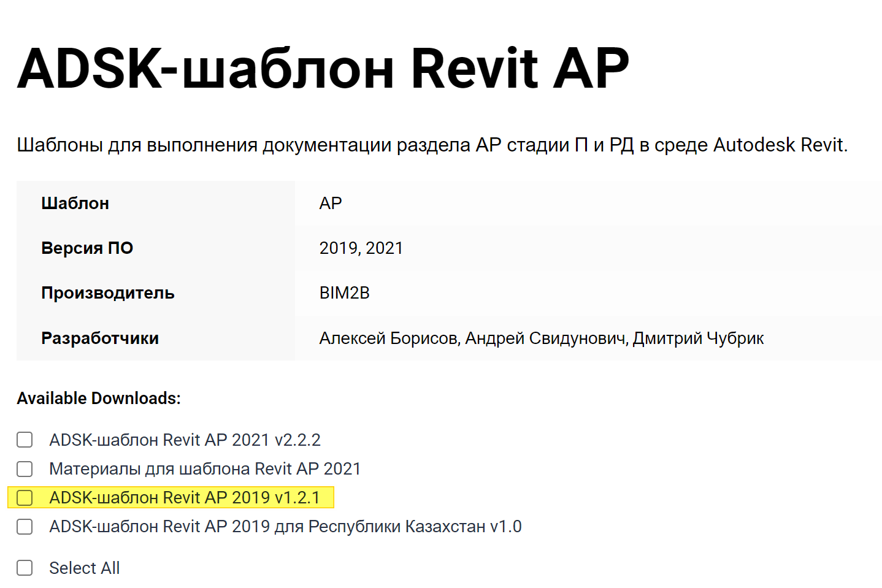Click the Select All label text
Screen dimensions: 882x588
[84, 568]
